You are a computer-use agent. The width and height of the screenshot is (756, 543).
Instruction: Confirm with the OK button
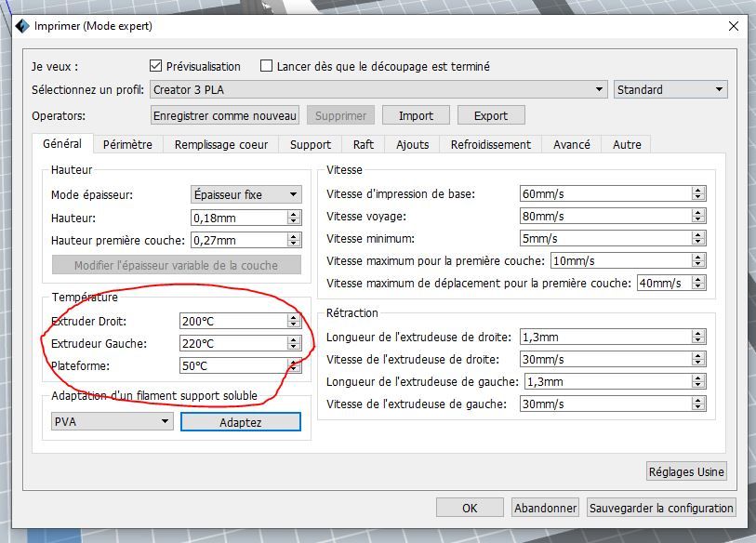pyautogui.click(x=470, y=508)
